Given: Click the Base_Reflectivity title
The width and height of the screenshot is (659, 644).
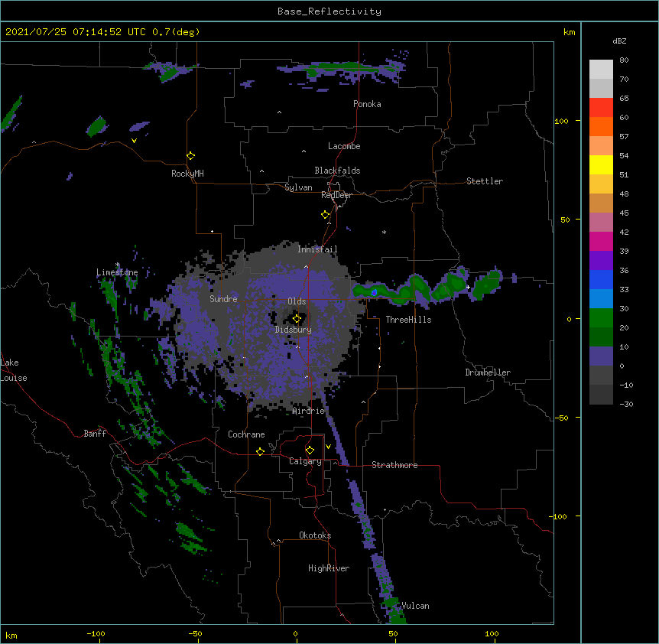Looking at the screenshot, I should coord(329,11).
